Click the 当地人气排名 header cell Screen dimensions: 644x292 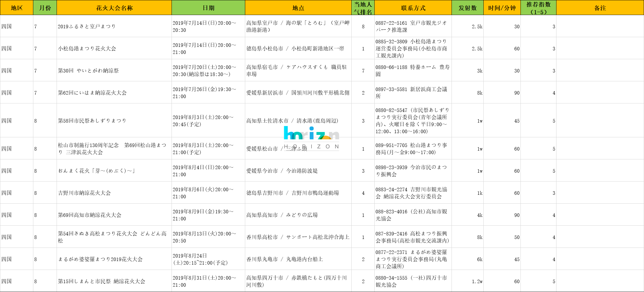(363, 8)
